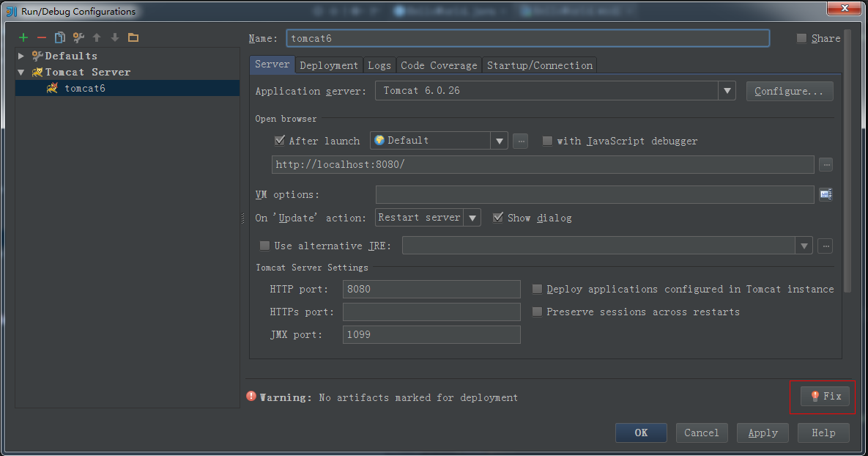Click the Cancel button
Image resolution: width=868 pixels, height=456 pixels.
pyautogui.click(x=702, y=433)
